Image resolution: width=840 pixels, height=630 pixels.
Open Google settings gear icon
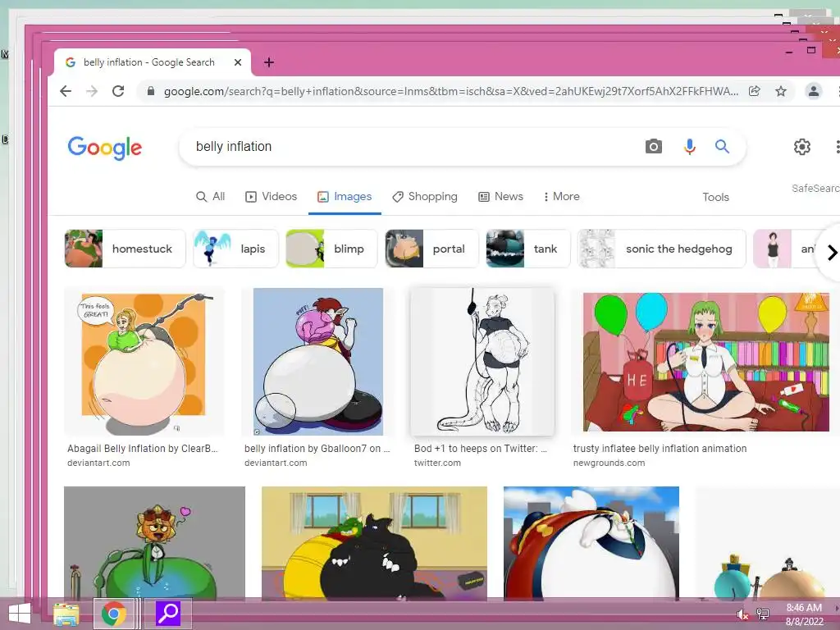[802, 147]
